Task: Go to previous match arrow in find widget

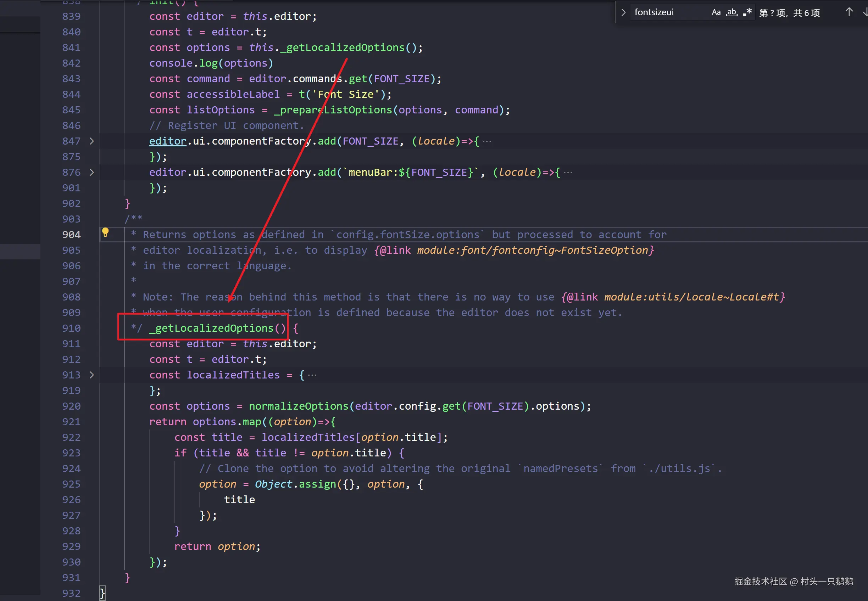Action: coord(848,12)
